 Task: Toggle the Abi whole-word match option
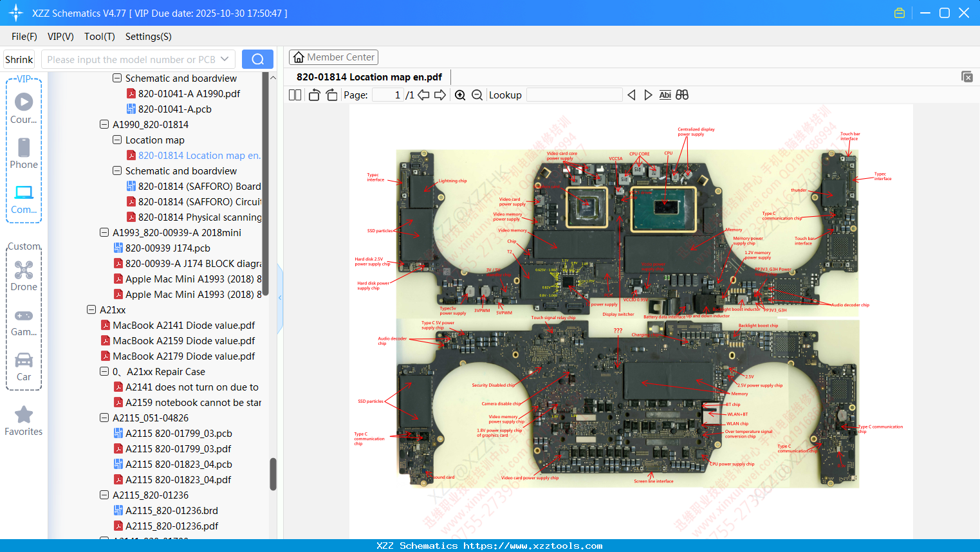pyautogui.click(x=665, y=95)
